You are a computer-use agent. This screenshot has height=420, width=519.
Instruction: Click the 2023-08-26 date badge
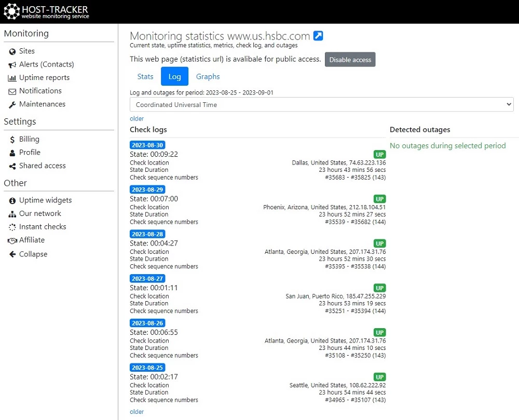tap(147, 323)
